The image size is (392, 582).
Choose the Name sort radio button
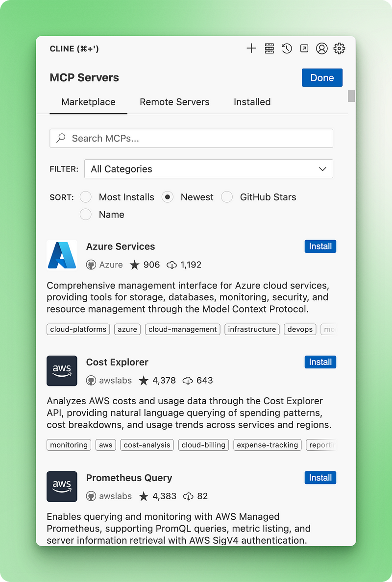coord(86,214)
